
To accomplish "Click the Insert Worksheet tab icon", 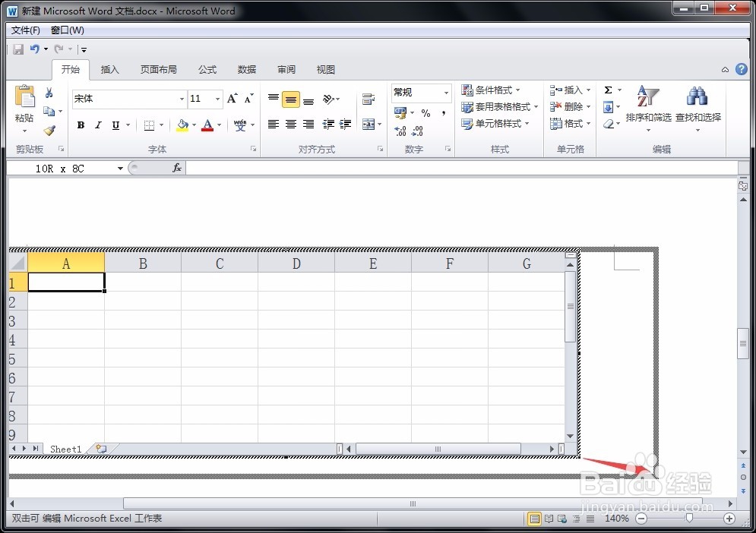I will 101,449.
